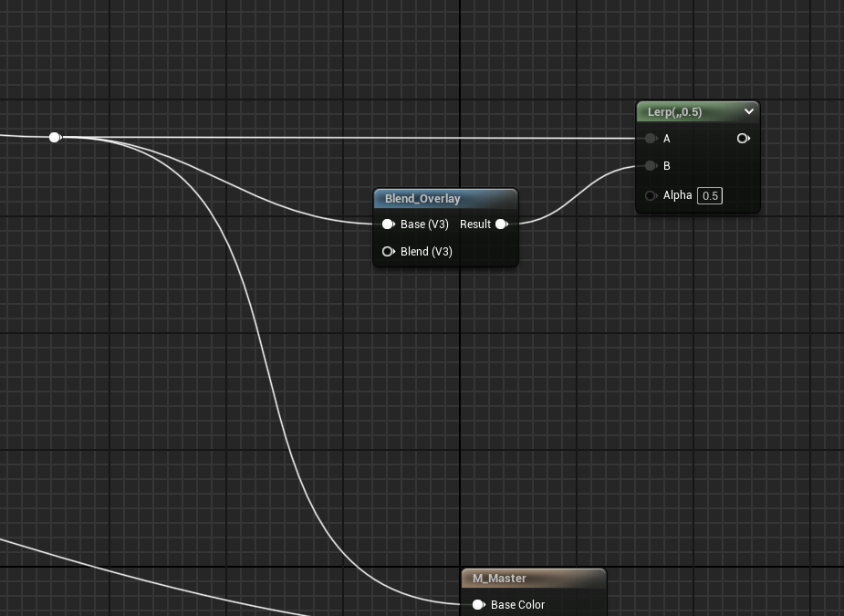Click the 'Alpha' label on Lerp node
The height and width of the screenshot is (616, 844).
click(x=677, y=195)
